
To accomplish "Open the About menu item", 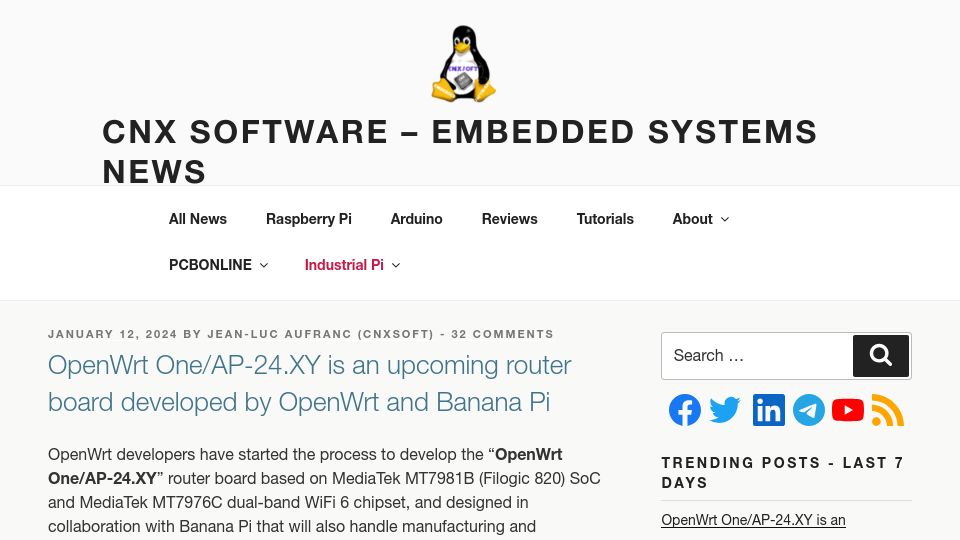I will click(692, 219).
